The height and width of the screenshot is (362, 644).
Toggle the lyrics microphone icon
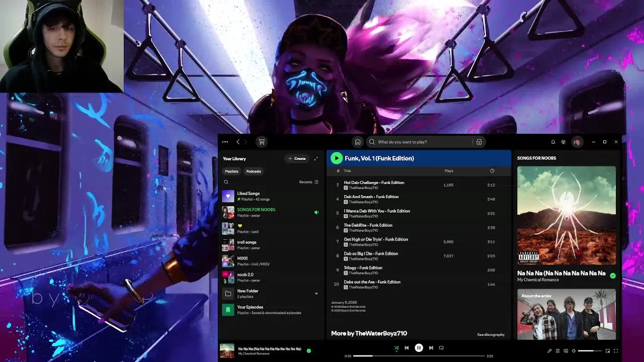click(x=549, y=351)
